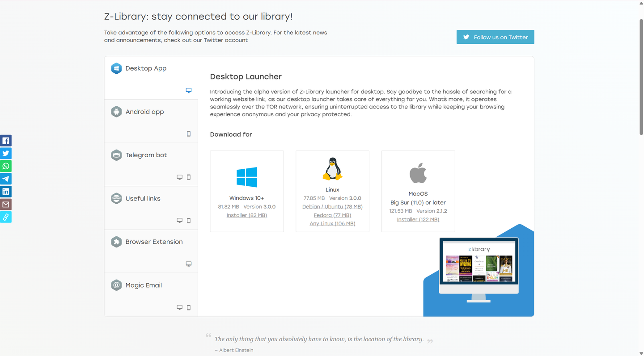Share the page via the Telegram share icon

[x=6, y=179]
